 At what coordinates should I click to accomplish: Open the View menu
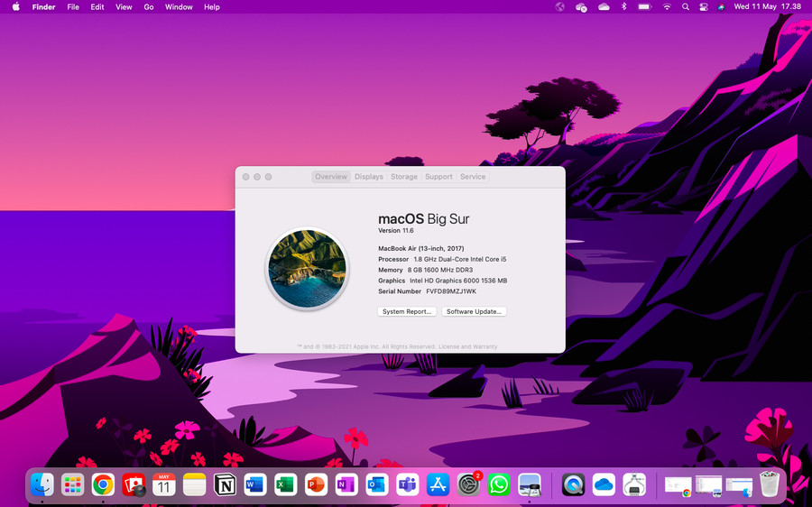(124, 6)
